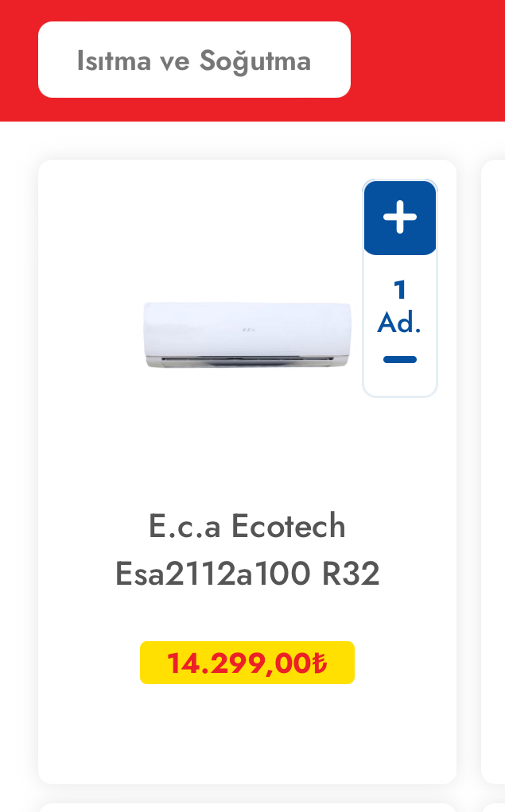Click the "Esa2112a100 R32" model text

247,574
